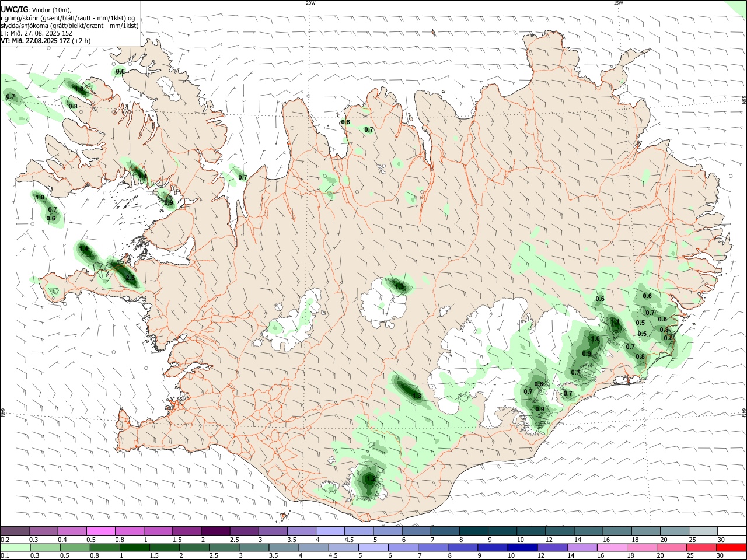Screen dimensions: 747x560
Task: Click the lower-scale 16 light pink swatch
Action: click(x=612, y=548)
